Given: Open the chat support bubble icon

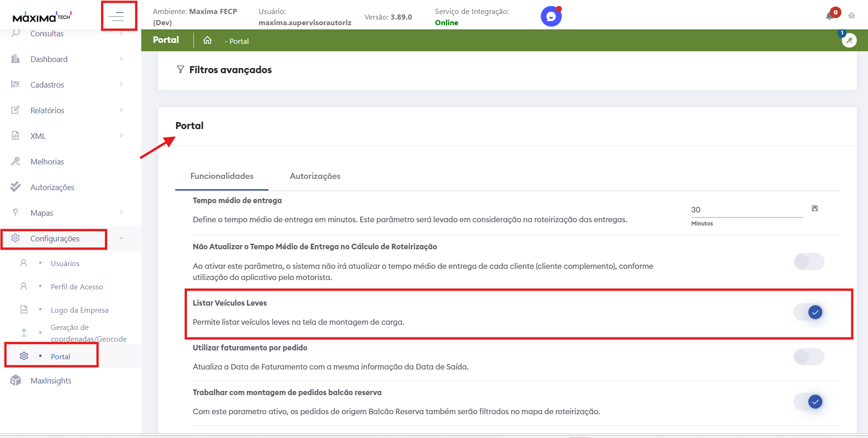Looking at the screenshot, I should tap(551, 17).
